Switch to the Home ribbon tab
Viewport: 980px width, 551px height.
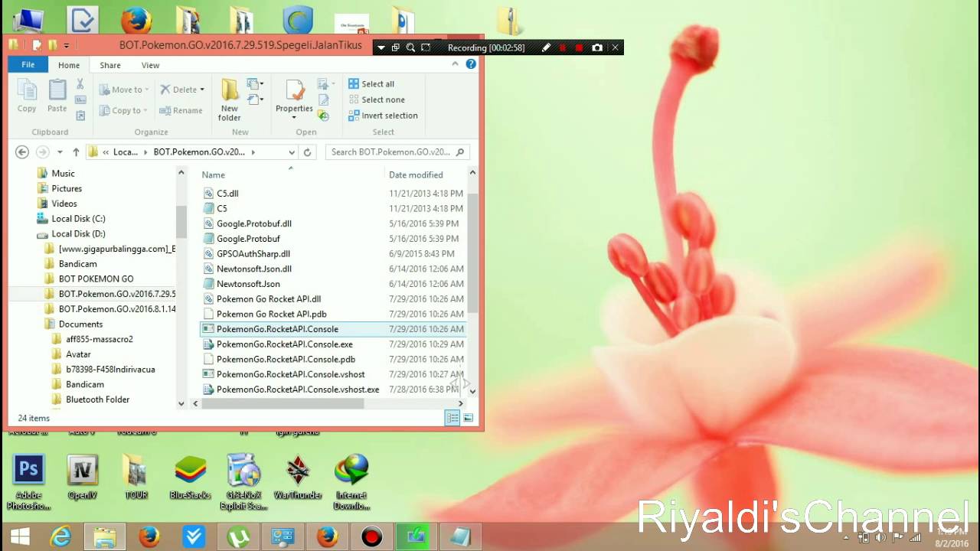click(69, 65)
